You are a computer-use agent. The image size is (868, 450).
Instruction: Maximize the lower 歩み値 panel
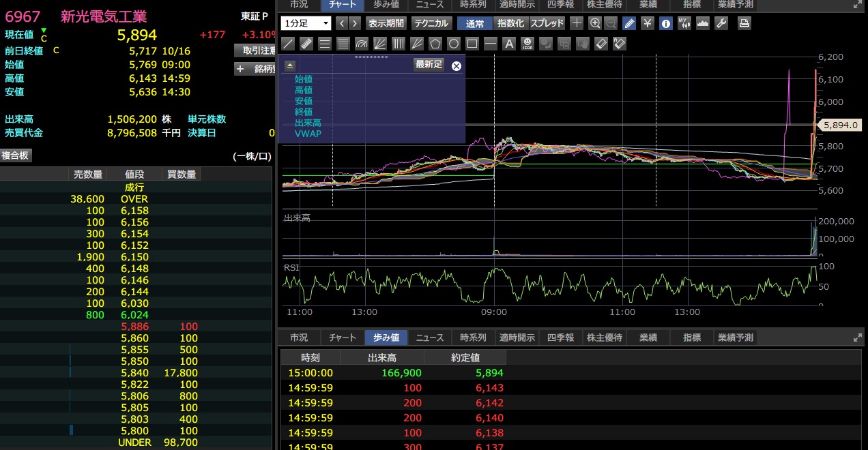pyautogui.click(x=858, y=337)
